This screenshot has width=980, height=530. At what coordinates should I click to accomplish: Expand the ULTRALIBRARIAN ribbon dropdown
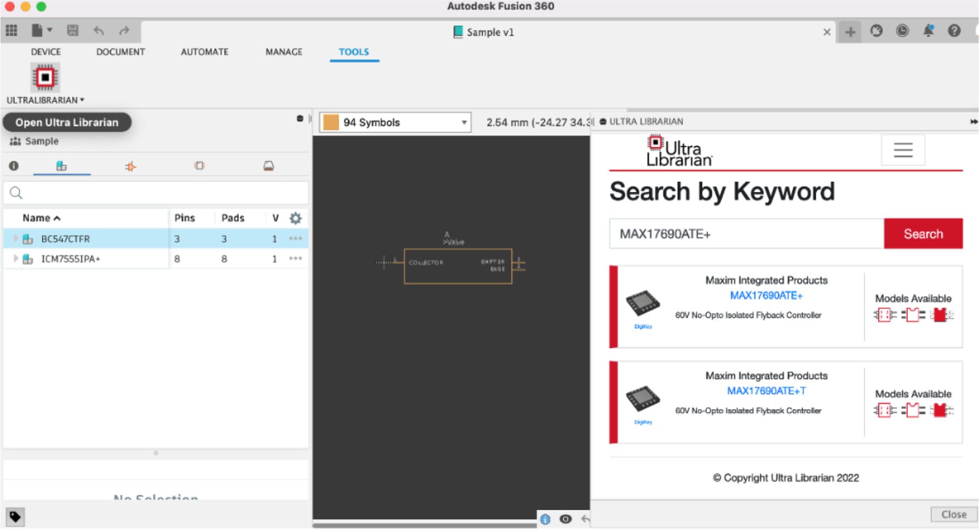coord(45,100)
